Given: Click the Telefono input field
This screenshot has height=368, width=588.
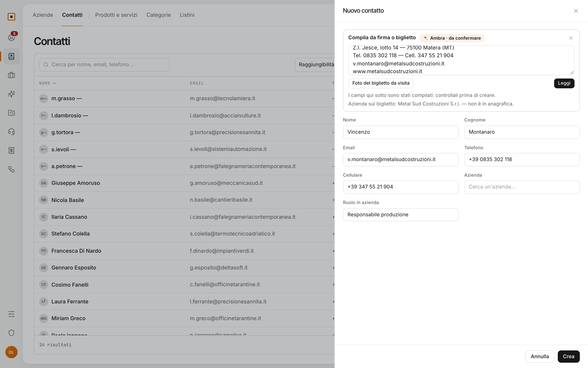Looking at the screenshot, I should click(x=522, y=159).
